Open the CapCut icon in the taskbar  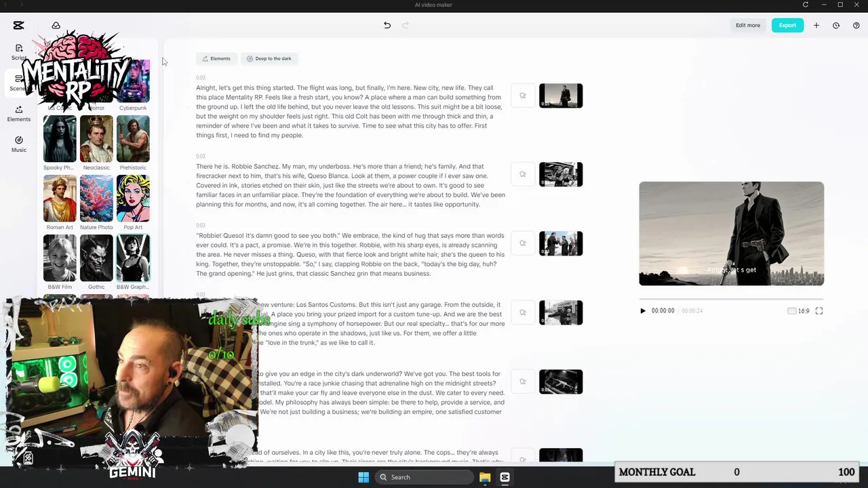[505, 477]
